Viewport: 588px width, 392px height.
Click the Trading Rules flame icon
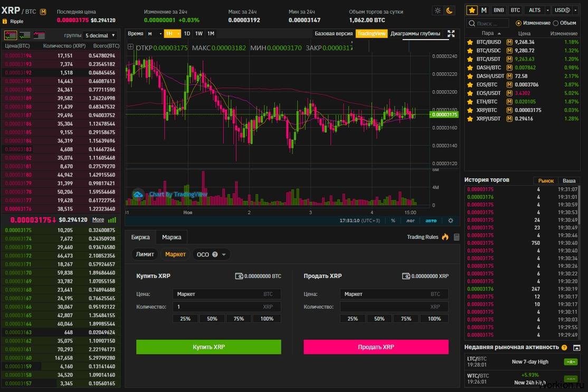coord(445,237)
